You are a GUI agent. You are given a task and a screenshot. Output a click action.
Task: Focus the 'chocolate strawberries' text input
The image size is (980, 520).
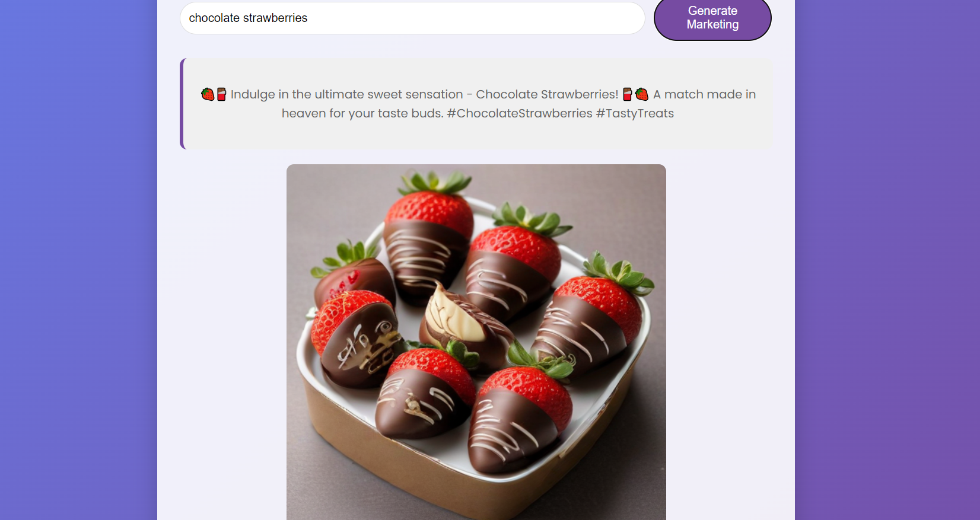click(412, 18)
